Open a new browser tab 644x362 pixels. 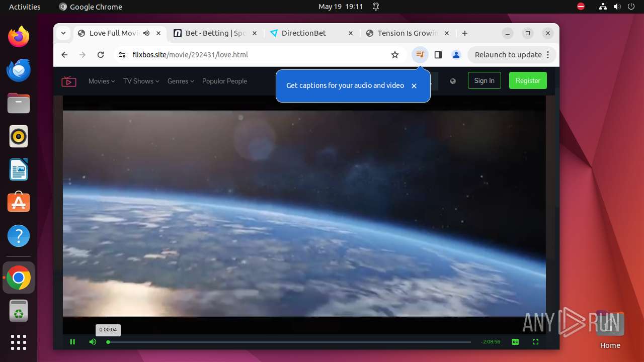click(x=465, y=33)
